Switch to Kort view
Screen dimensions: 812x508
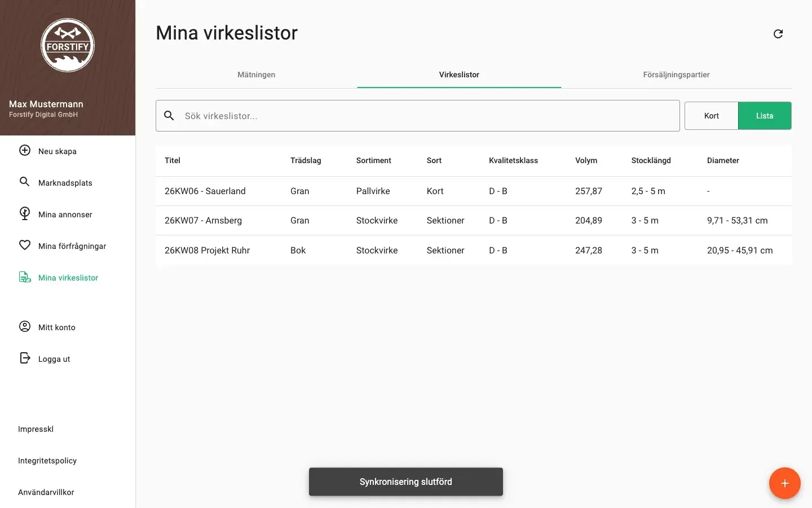712,116
